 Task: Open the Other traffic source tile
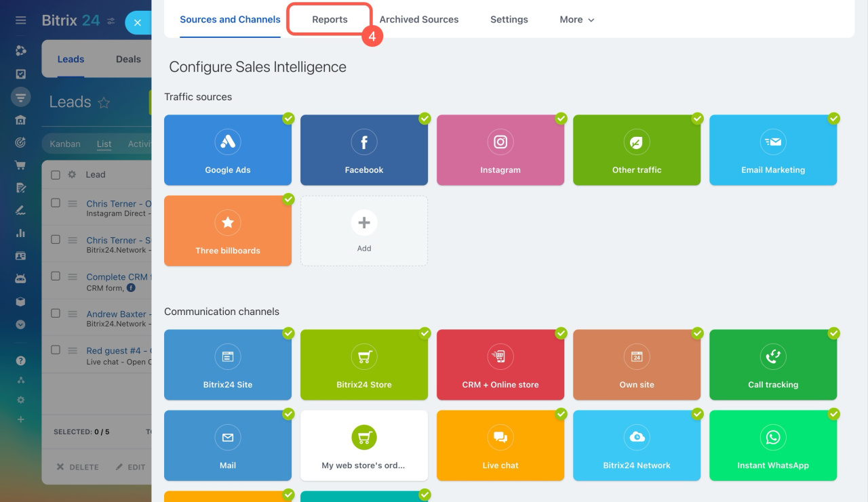(637, 150)
